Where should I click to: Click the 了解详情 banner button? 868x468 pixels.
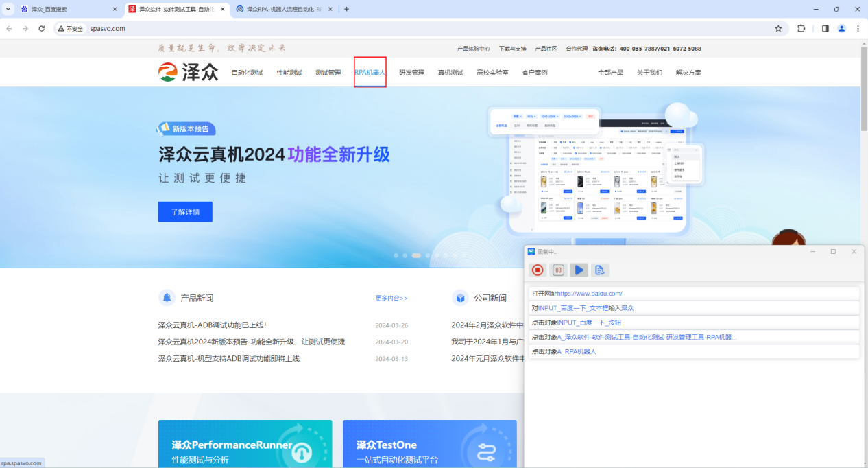pyautogui.click(x=185, y=212)
